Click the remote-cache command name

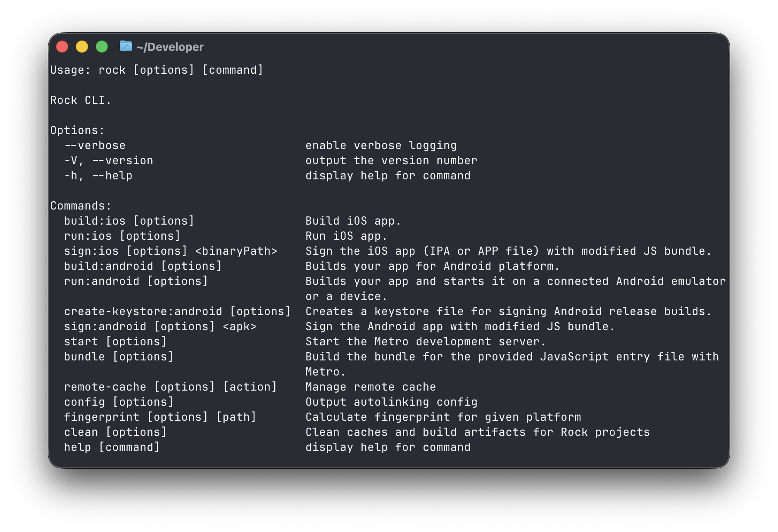pyautogui.click(x=105, y=387)
